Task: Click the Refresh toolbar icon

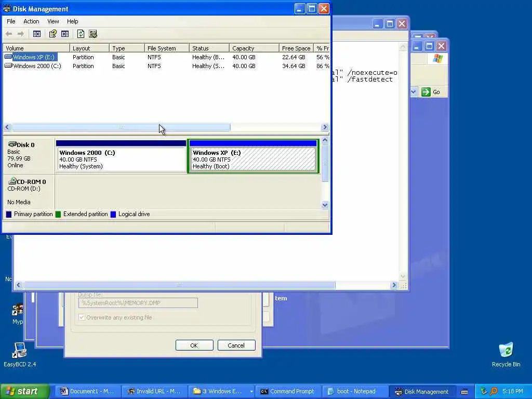Action: [x=81, y=34]
